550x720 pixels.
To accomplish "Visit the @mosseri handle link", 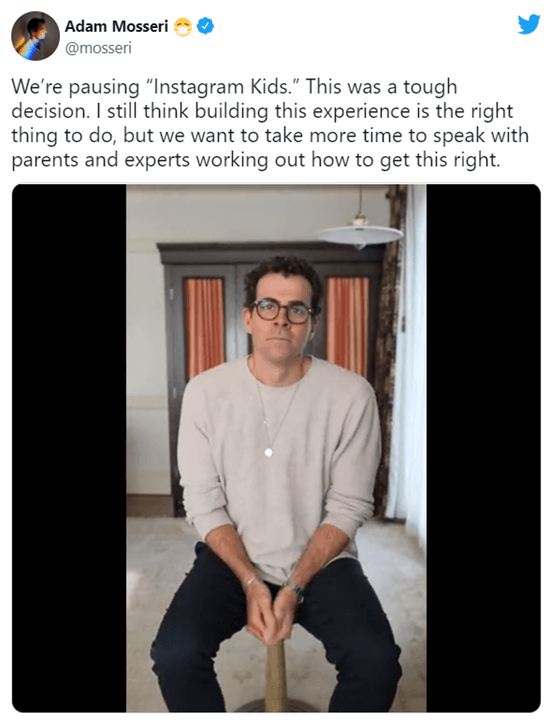I will tap(98, 48).
